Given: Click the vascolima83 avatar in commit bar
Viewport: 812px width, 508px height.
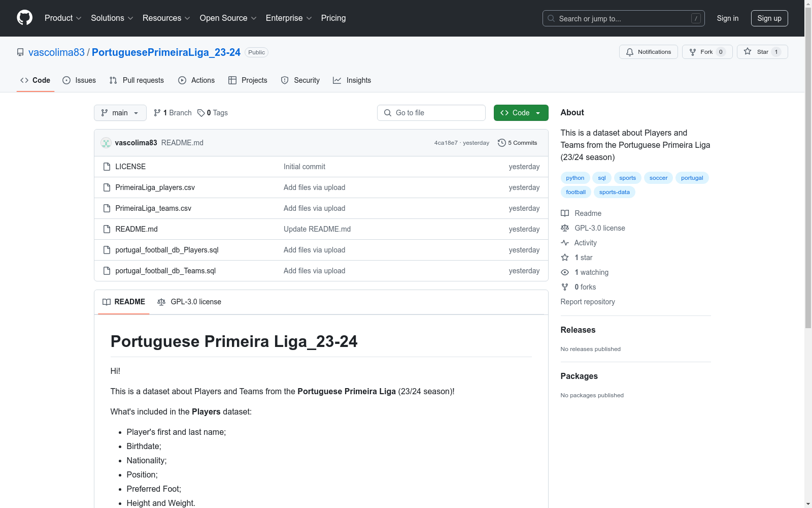Looking at the screenshot, I should [x=106, y=143].
